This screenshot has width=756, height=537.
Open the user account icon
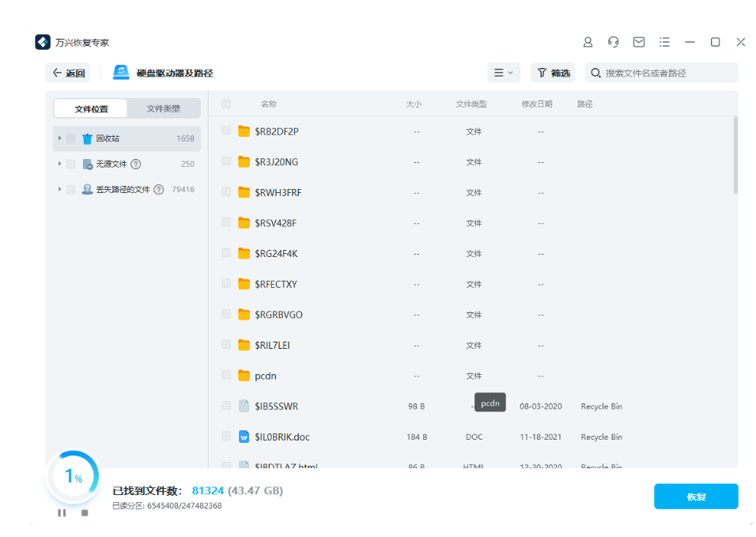coord(588,42)
